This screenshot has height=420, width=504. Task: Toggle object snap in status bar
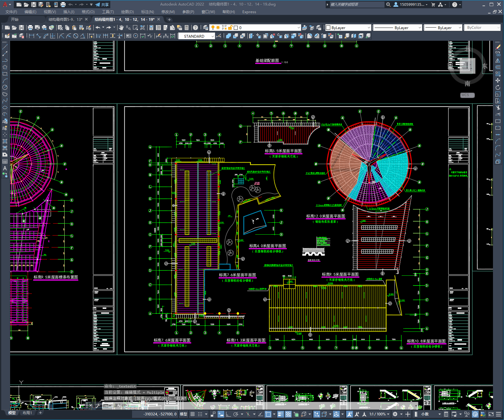(268, 414)
